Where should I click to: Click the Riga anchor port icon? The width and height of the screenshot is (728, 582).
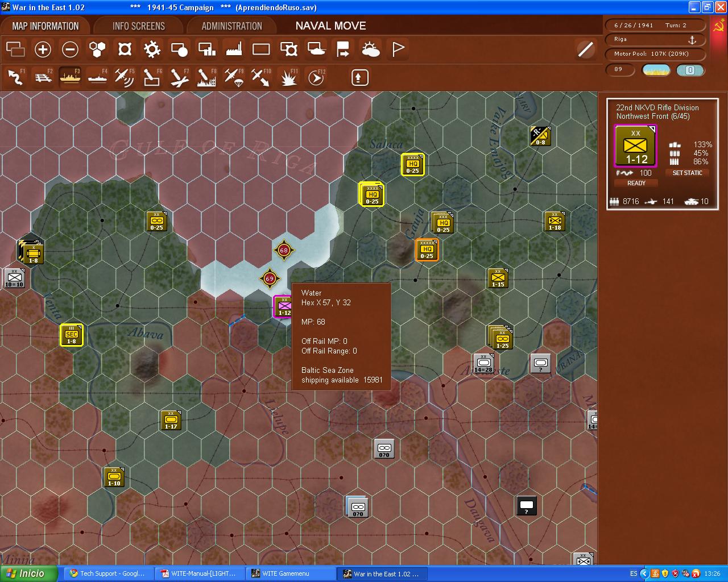pos(692,40)
